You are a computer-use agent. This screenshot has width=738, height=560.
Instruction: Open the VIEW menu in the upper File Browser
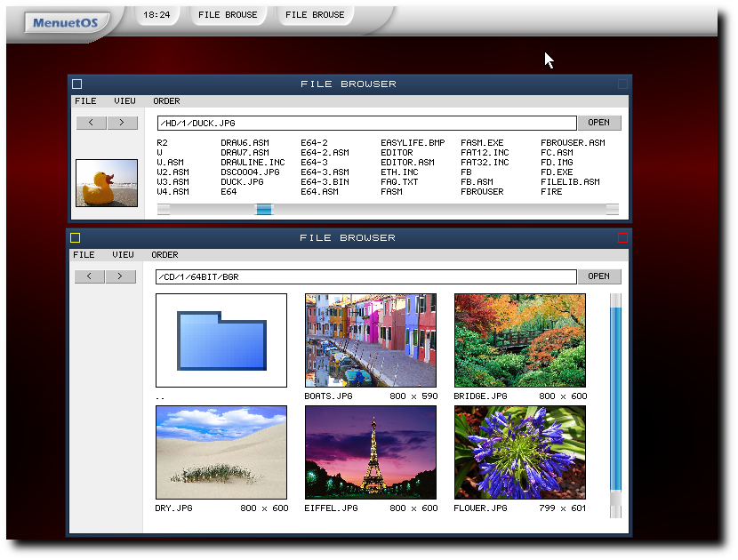[124, 101]
